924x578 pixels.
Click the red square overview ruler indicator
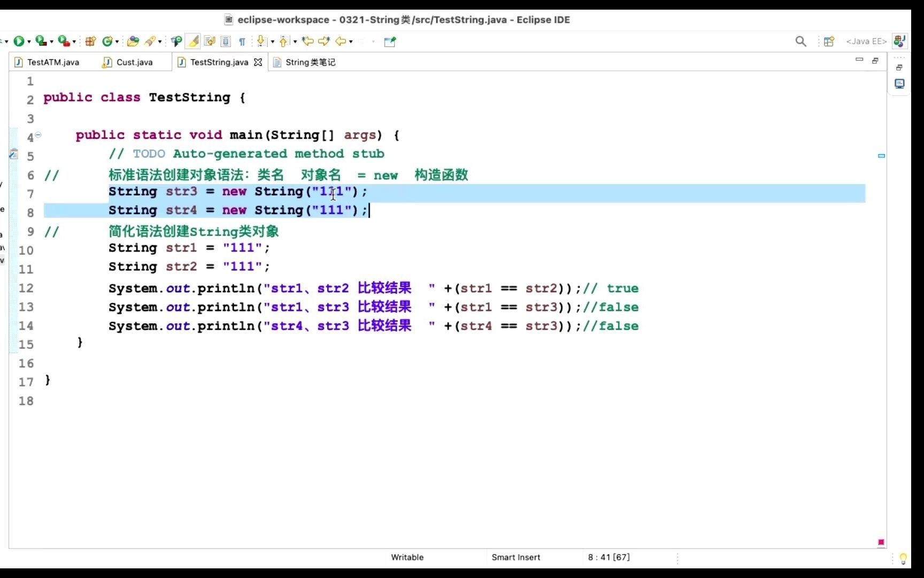click(881, 542)
